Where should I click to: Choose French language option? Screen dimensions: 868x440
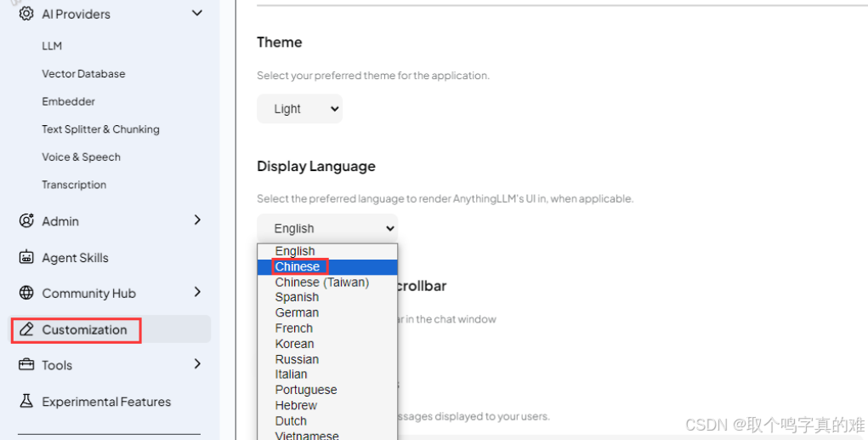point(327,328)
